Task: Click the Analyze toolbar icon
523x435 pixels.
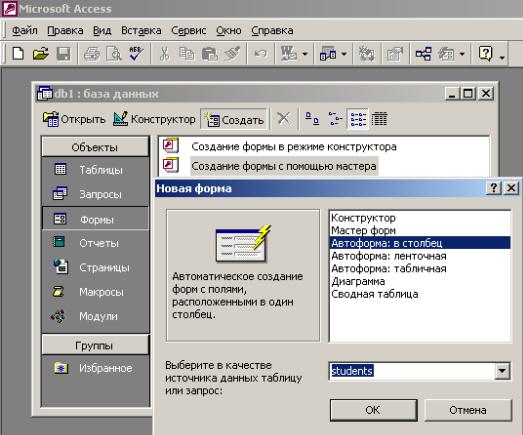Action: [328, 53]
